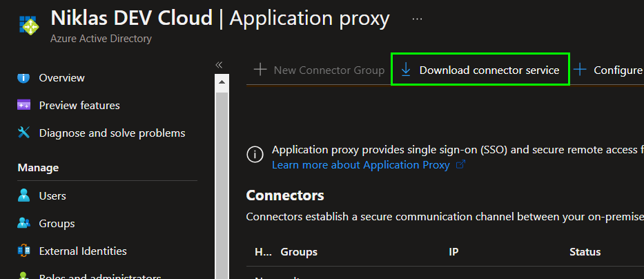Click the Diagnose and solve problems wrench icon
The height and width of the screenshot is (279, 644).
coord(24,133)
